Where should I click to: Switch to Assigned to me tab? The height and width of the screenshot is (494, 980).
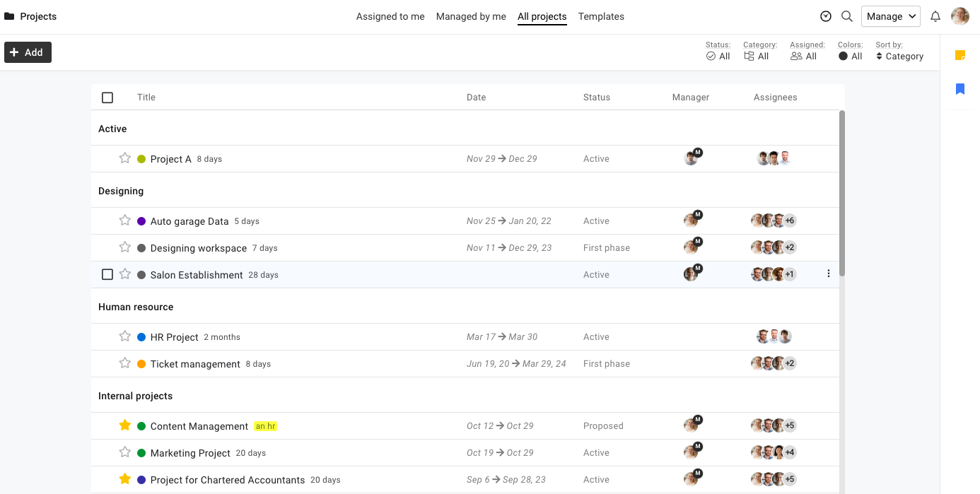[390, 16]
